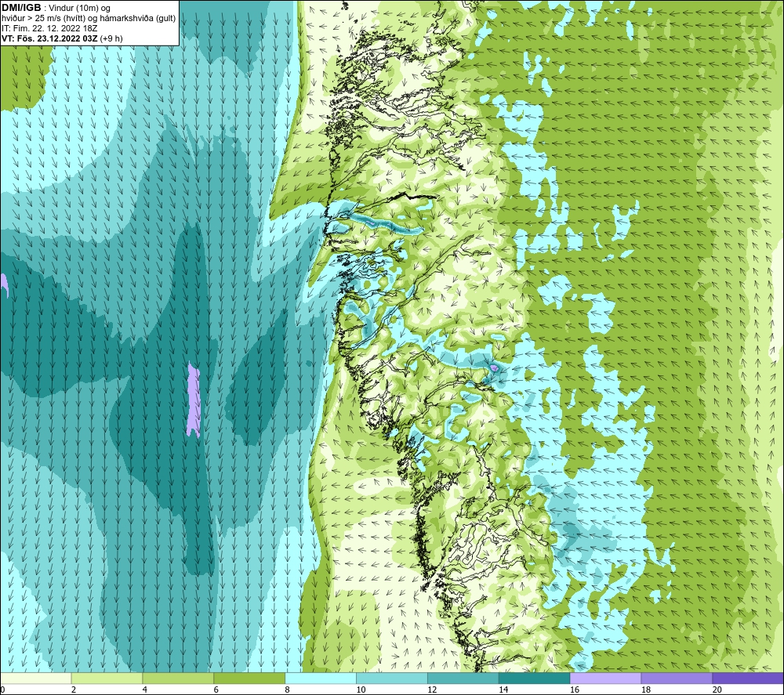Click the legend scale label "12"
The width and height of the screenshot is (784, 695).
pyautogui.click(x=432, y=690)
